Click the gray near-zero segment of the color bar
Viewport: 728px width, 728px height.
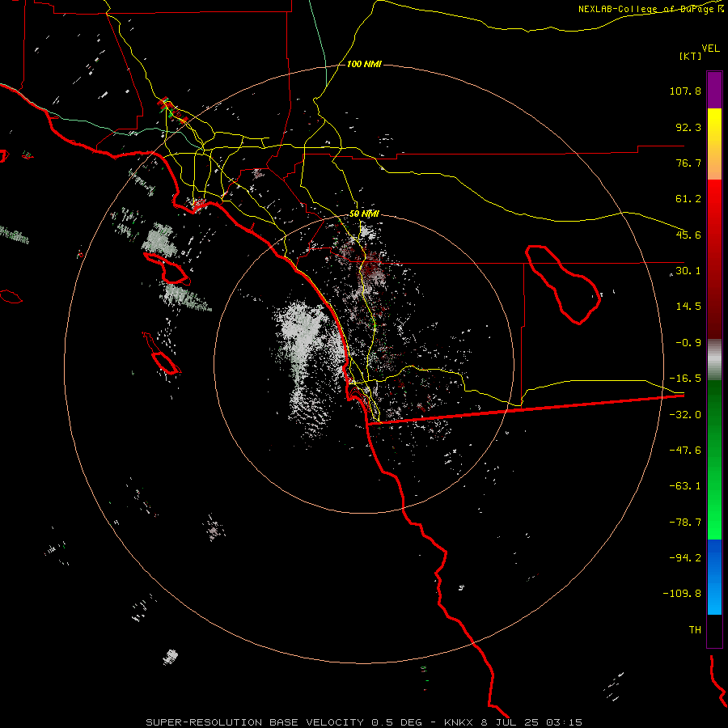(x=714, y=360)
